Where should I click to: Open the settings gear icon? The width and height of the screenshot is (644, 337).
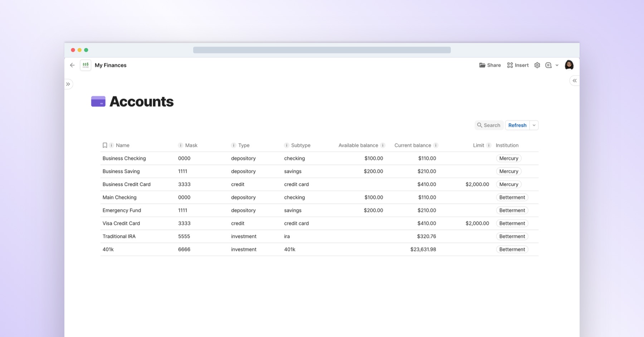point(537,65)
